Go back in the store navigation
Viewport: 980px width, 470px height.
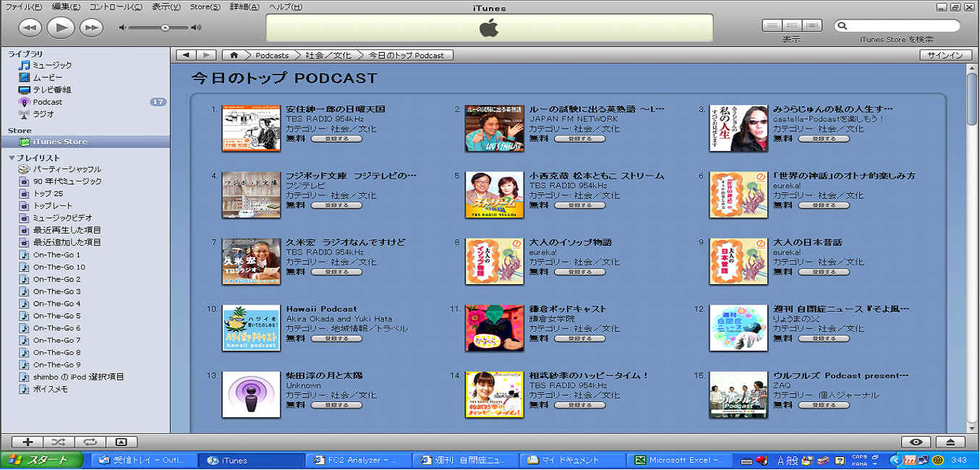pos(187,55)
